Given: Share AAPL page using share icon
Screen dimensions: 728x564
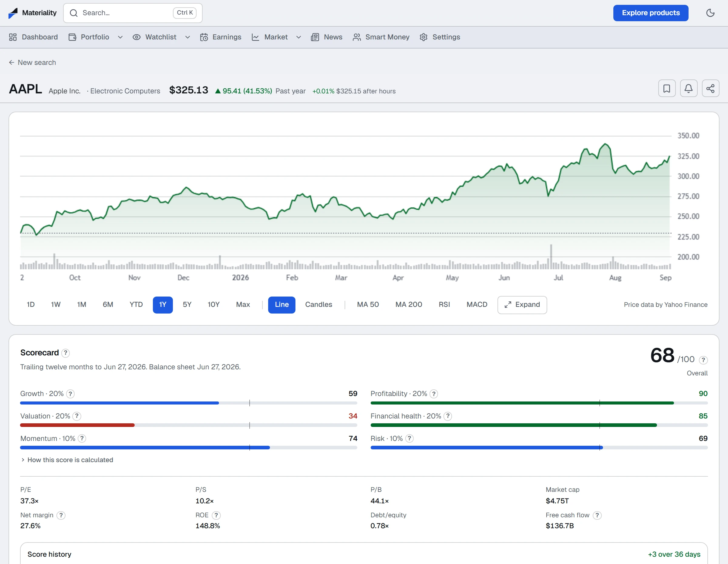Looking at the screenshot, I should (x=710, y=89).
